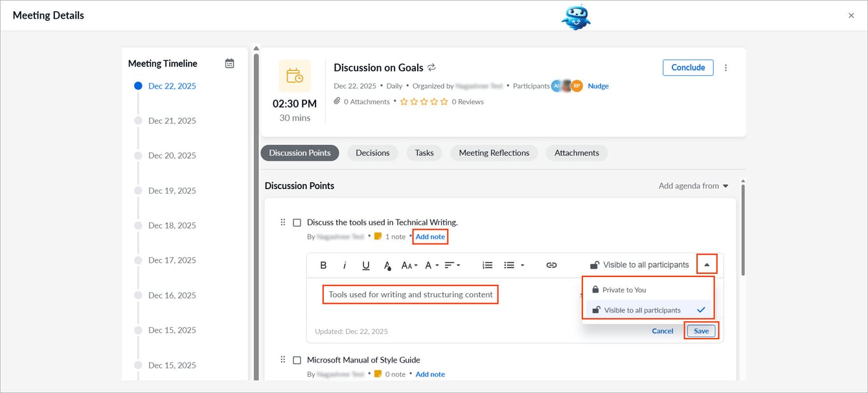
Task: Click the Nudge link
Action: click(x=598, y=86)
